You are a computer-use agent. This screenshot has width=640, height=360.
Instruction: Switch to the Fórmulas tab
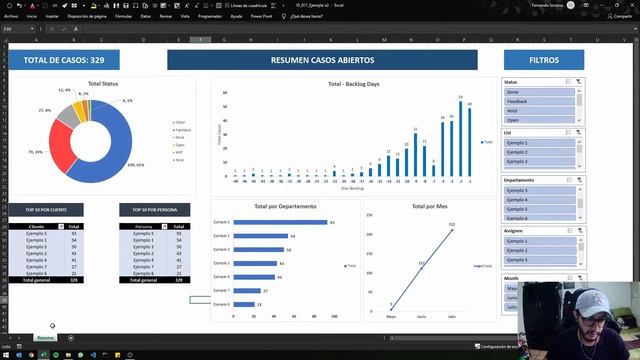pos(123,16)
